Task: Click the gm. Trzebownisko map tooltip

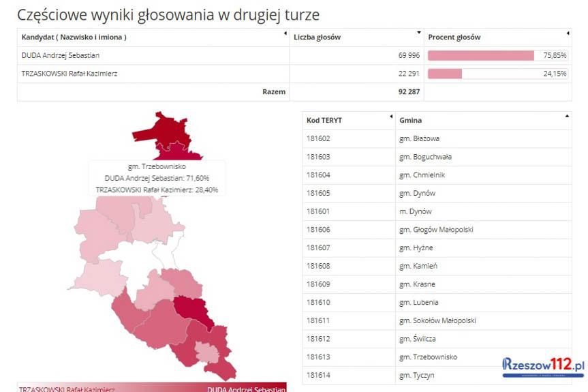Action: point(157,178)
